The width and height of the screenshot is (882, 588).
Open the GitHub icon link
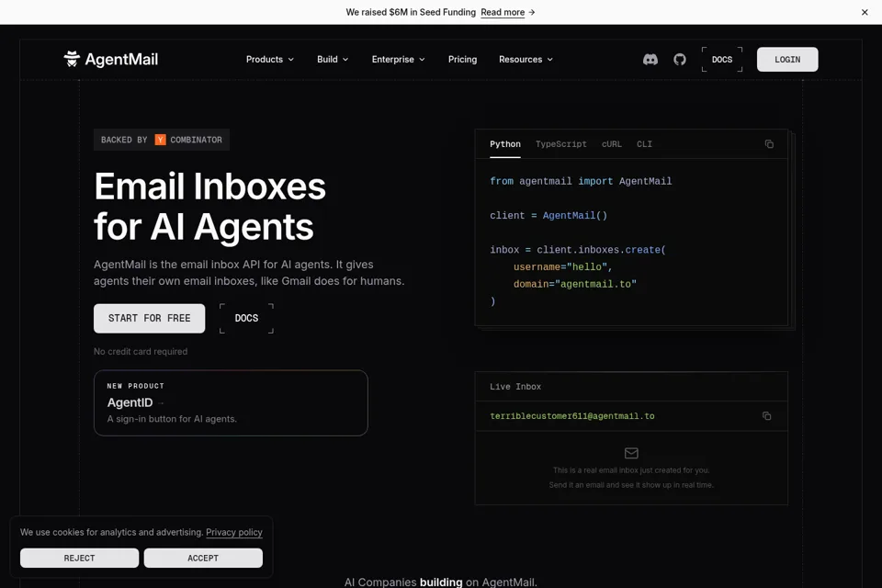click(680, 59)
